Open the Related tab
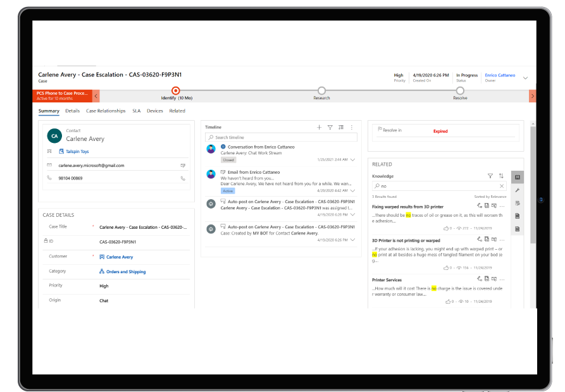Screen dimensions: 565x392 (177, 111)
